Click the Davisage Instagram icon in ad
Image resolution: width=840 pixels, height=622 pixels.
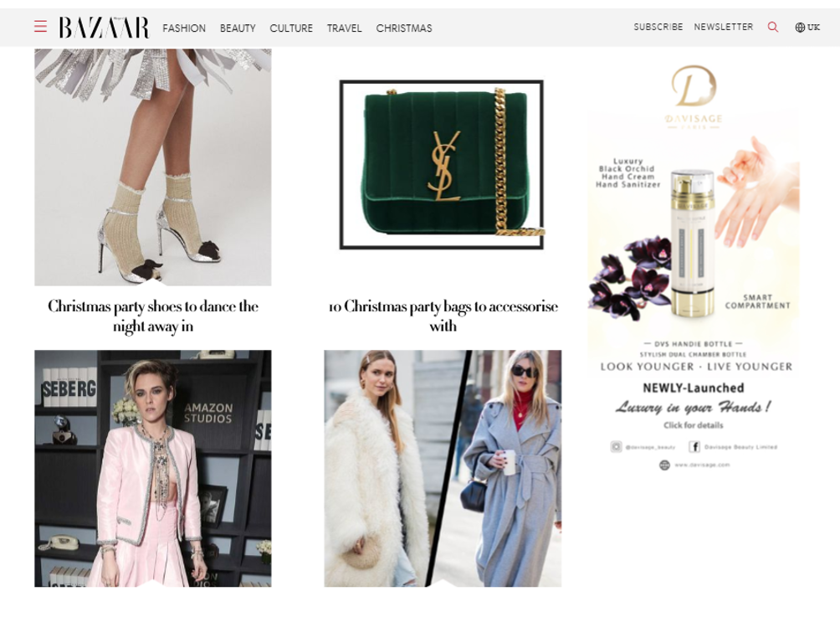tap(616, 447)
